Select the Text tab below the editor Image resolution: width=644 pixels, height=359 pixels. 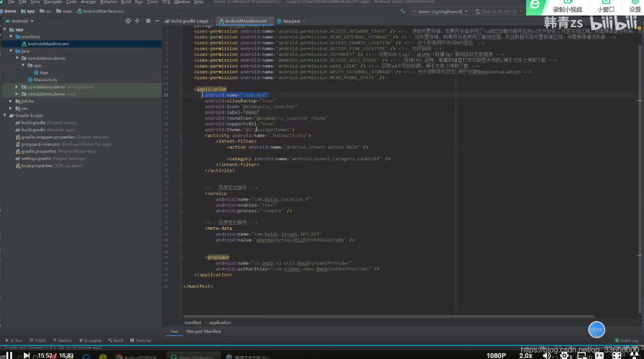[174, 331]
